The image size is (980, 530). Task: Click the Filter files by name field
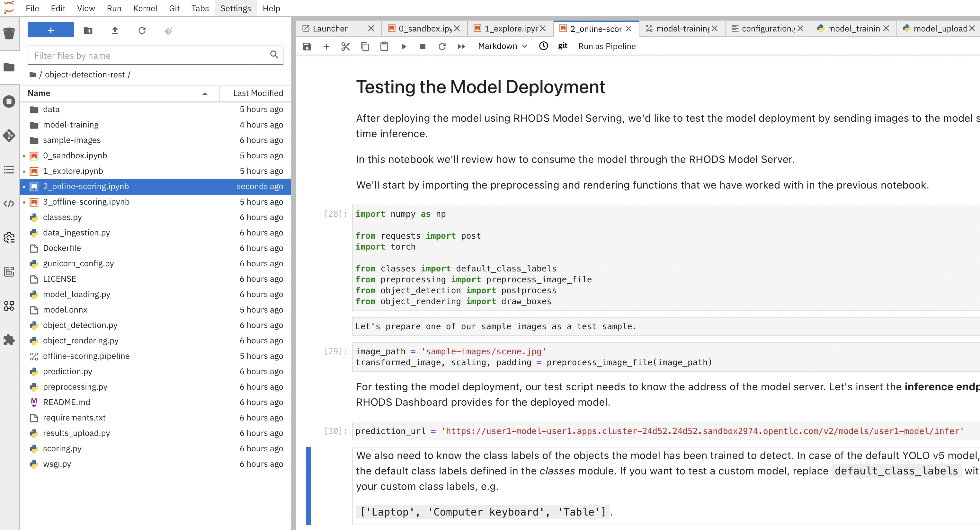(x=155, y=56)
